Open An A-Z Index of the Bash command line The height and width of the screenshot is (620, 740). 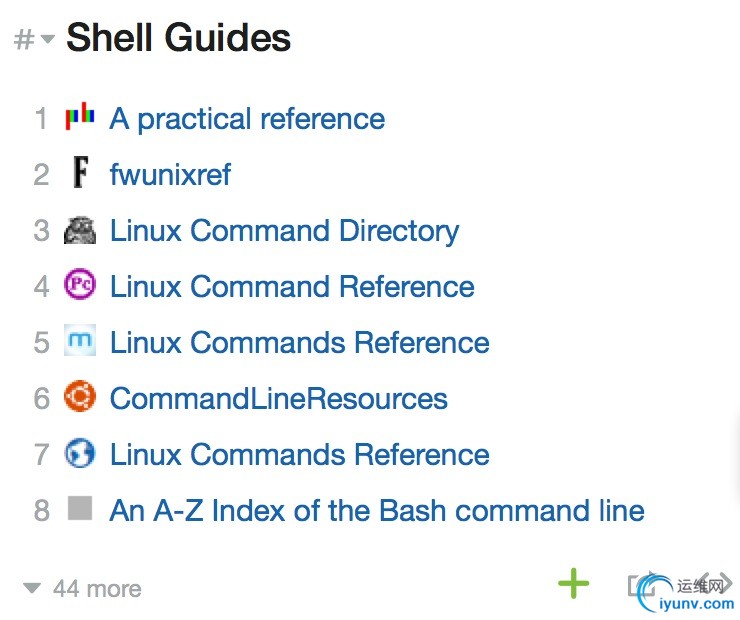coord(376,511)
